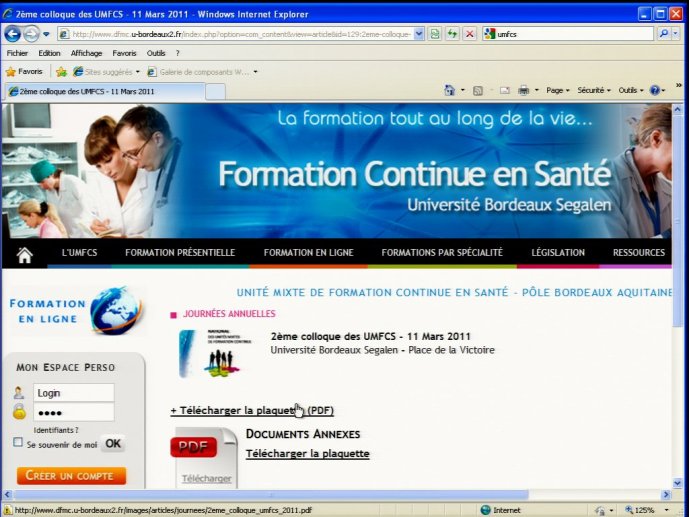Click the Home page toolbar icon

449,90
